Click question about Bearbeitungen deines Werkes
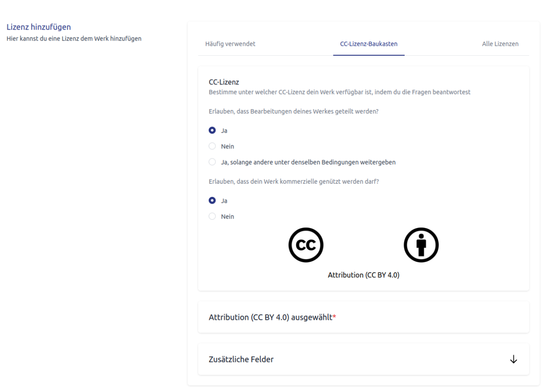This screenshot has height=392, width=548. [x=294, y=111]
